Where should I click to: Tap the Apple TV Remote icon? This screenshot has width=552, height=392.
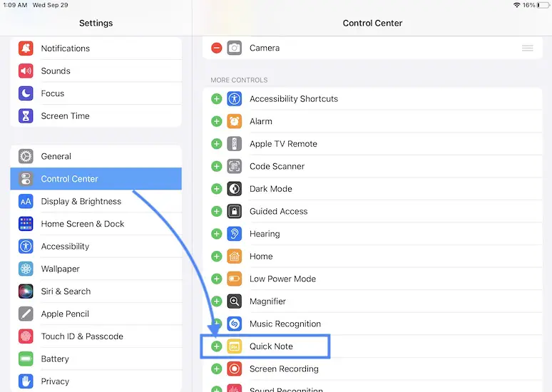(x=234, y=144)
